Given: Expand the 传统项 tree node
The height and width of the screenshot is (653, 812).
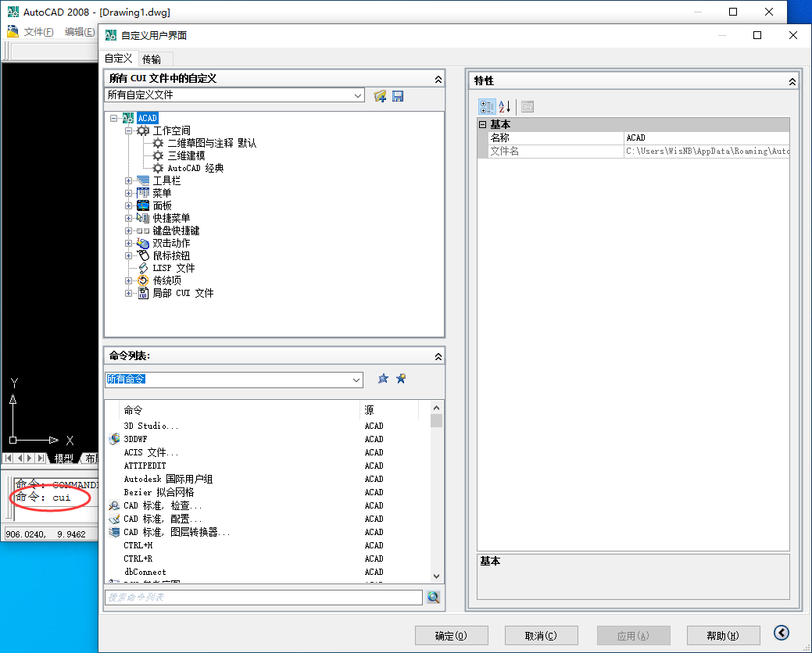Looking at the screenshot, I should tap(128, 280).
